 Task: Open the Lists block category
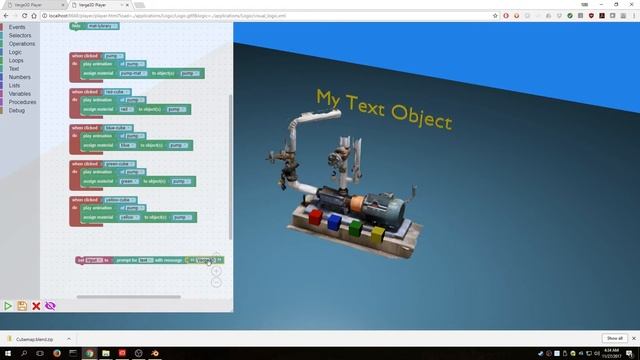pos(14,85)
